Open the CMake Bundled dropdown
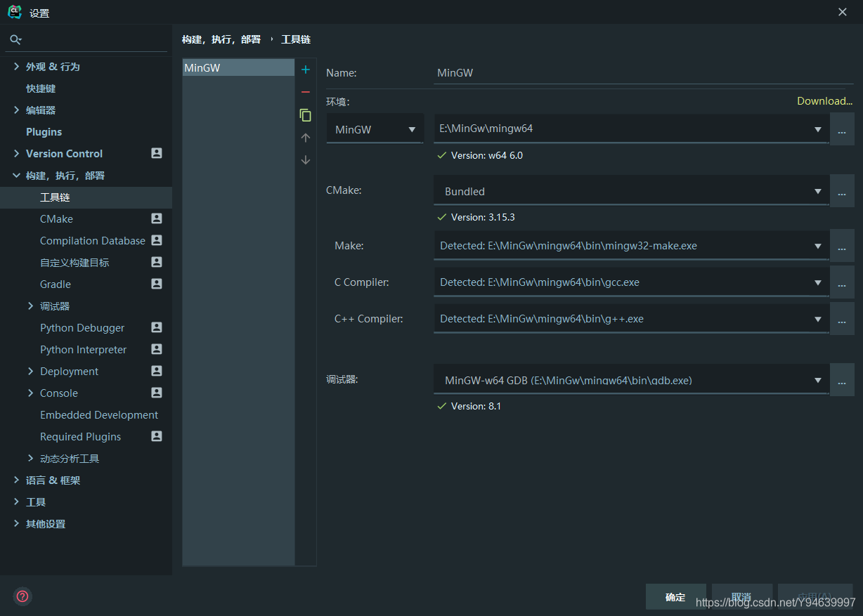 [818, 191]
